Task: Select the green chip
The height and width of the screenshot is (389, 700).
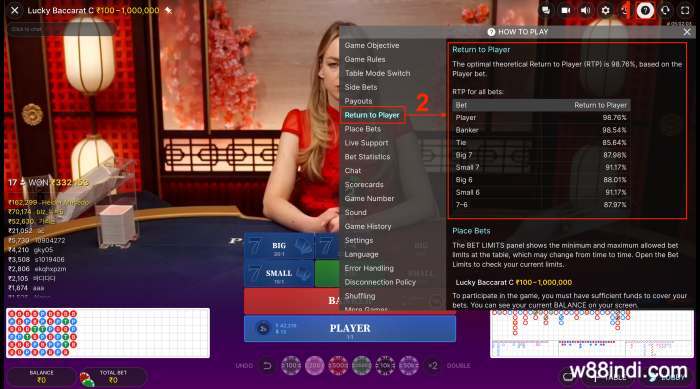Action: coord(362,366)
